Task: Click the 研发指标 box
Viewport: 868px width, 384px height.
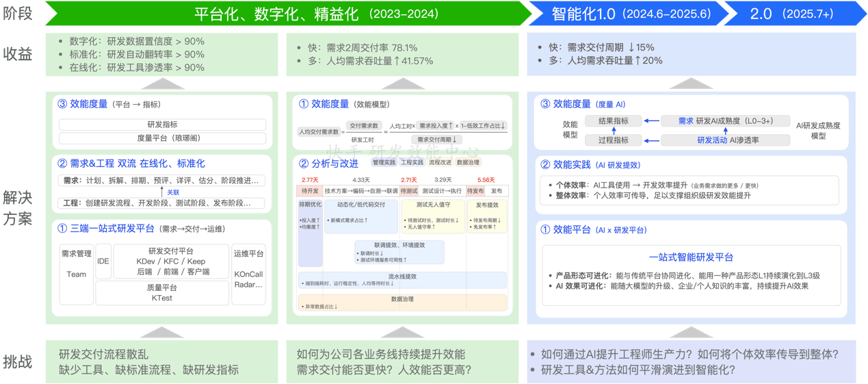Action: click(x=162, y=125)
